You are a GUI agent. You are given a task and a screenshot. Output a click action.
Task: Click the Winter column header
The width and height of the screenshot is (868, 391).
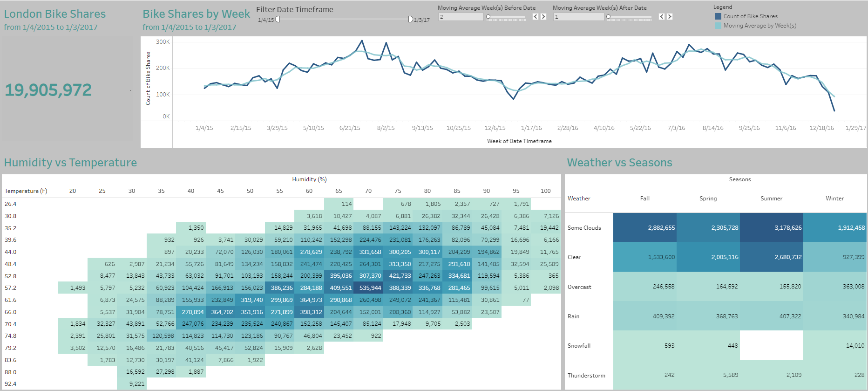tap(834, 199)
